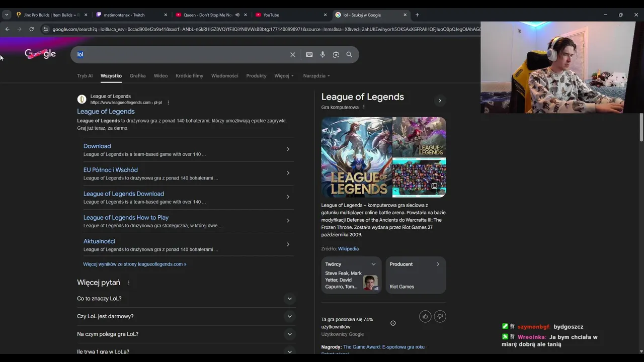Close the matimontanax Twitch tab
The height and width of the screenshot is (362, 644).
click(x=166, y=15)
